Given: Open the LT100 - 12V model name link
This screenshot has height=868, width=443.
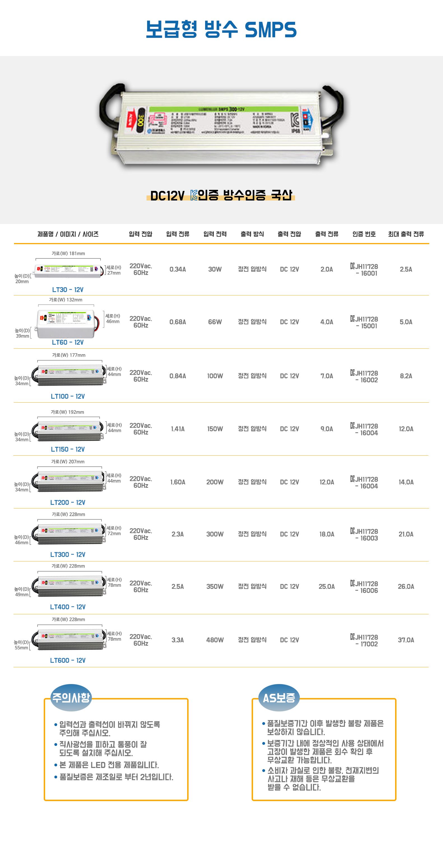Looking at the screenshot, I should coord(68,396).
